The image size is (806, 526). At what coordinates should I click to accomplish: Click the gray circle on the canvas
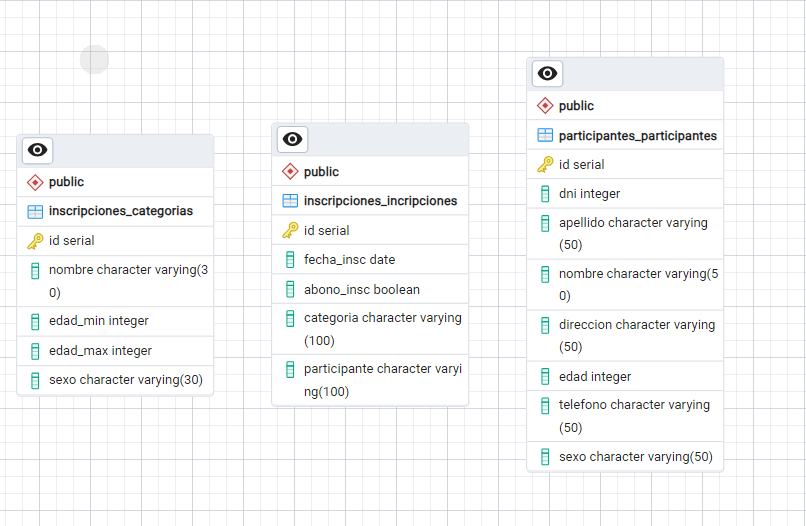coord(94,59)
